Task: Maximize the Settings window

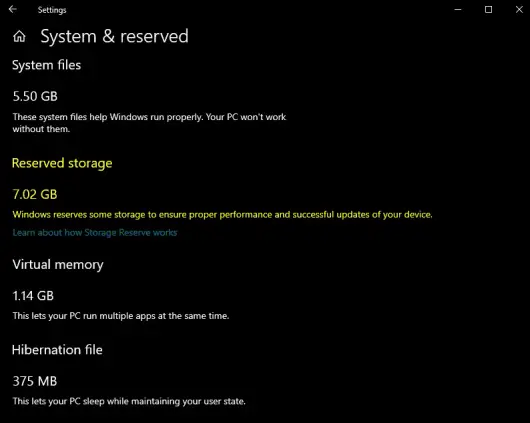Action: point(488,9)
